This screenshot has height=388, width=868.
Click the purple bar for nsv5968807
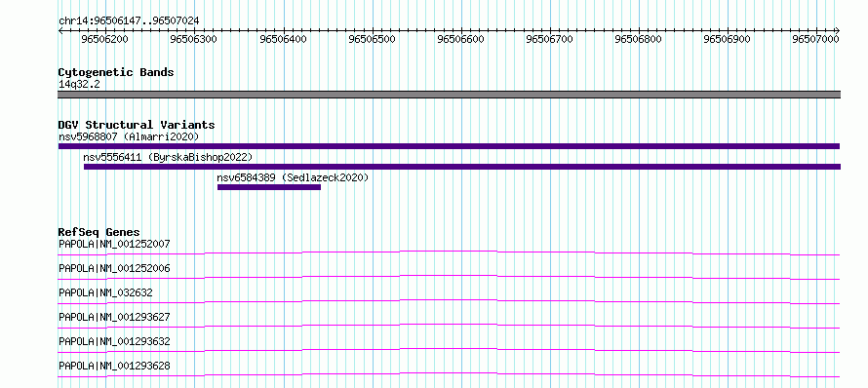tap(449, 146)
